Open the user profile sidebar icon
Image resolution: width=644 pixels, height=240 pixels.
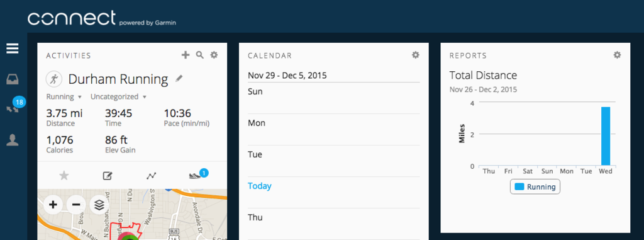coord(13,140)
